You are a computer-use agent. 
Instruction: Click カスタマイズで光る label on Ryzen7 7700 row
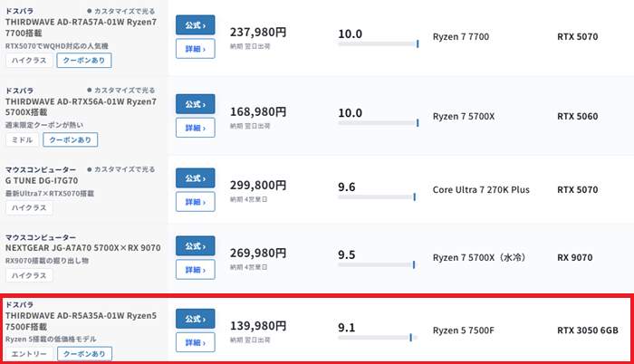point(120,12)
